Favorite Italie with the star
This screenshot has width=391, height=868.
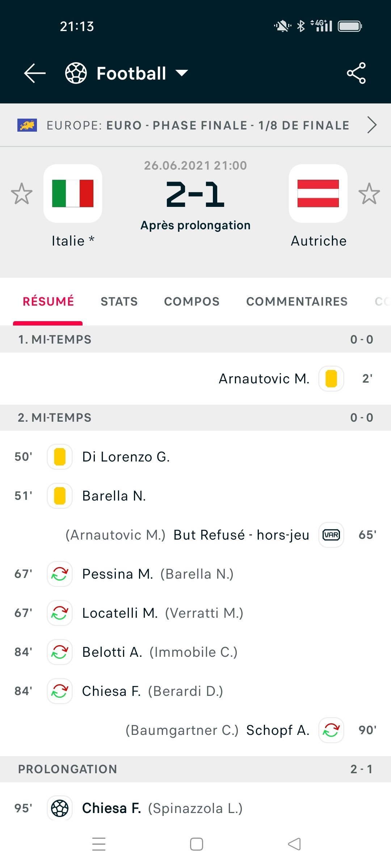coord(22,193)
